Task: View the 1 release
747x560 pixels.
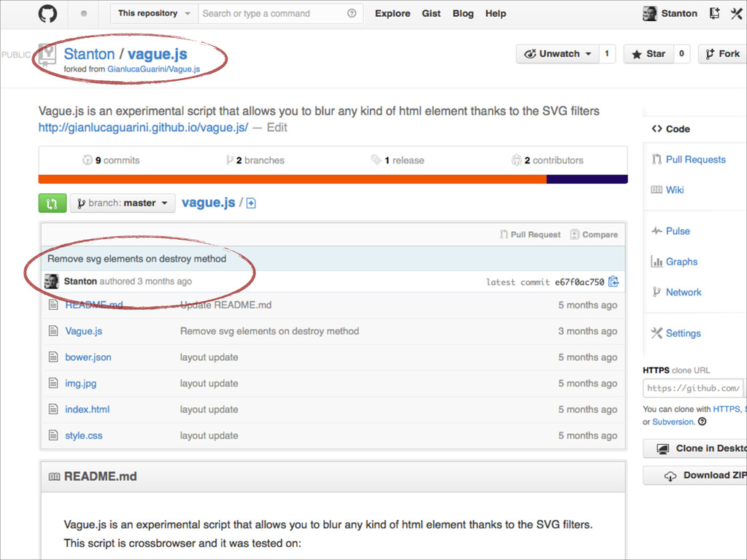Action: (x=398, y=160)
